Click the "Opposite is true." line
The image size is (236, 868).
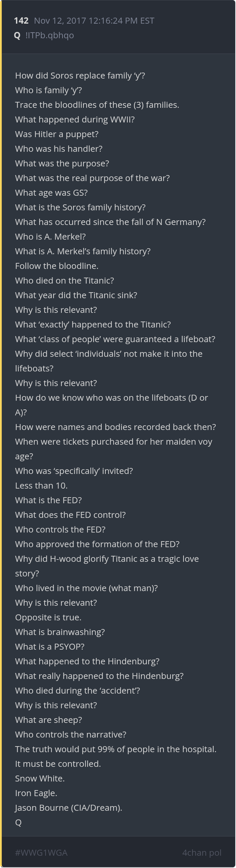pyautogui.click(x=48, y=617)
